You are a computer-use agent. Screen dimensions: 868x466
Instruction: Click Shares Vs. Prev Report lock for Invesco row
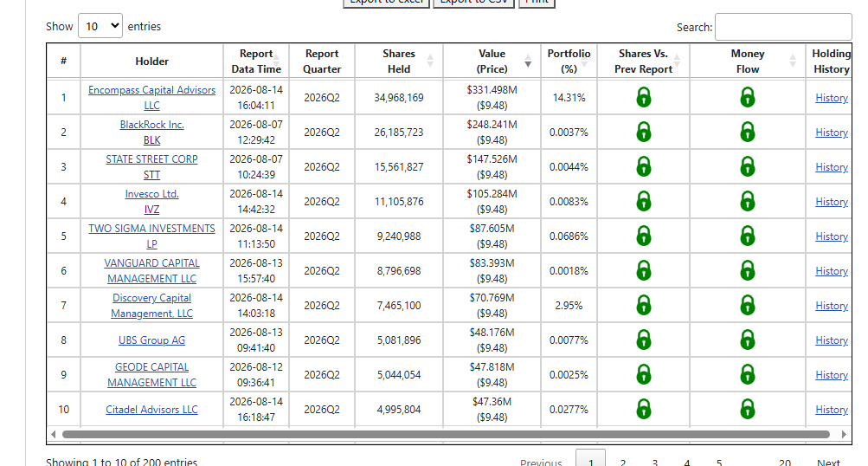(643, 201)
